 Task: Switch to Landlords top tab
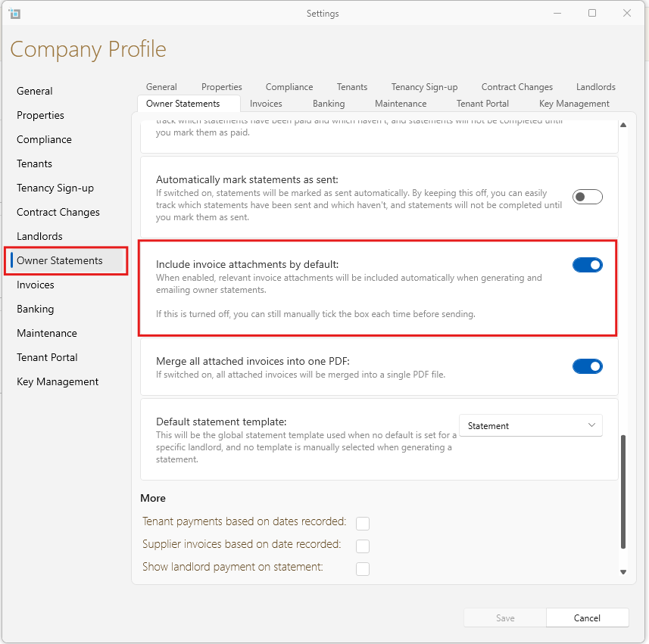click(x=595, y=87)
